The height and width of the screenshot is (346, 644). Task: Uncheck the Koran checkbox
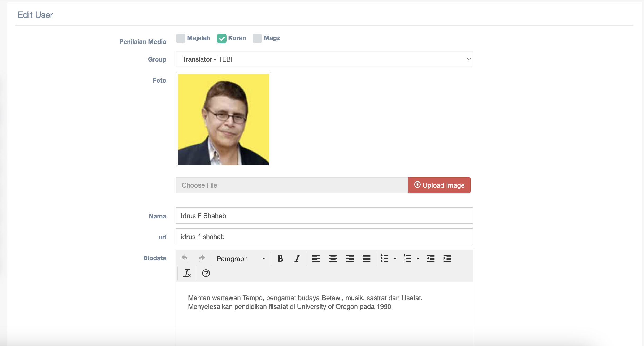pos(222,38)
